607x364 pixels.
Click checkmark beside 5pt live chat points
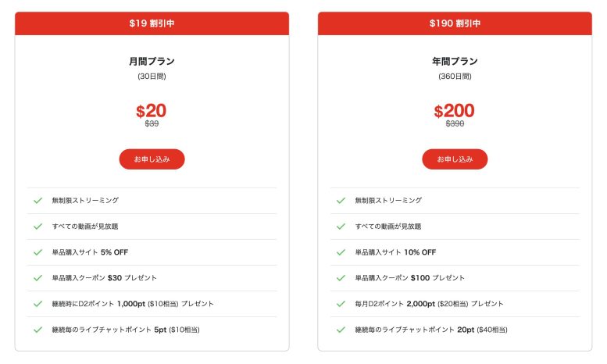coord(37,330)
